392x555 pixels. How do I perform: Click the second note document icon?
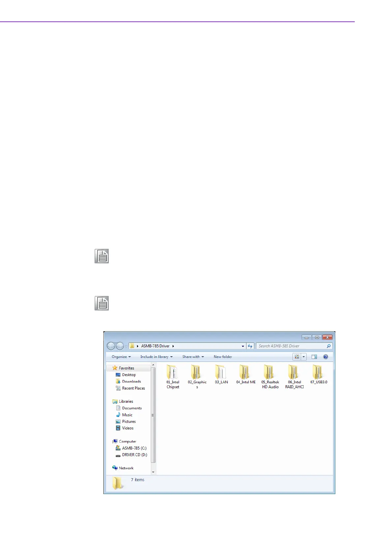tap(102, 303)
